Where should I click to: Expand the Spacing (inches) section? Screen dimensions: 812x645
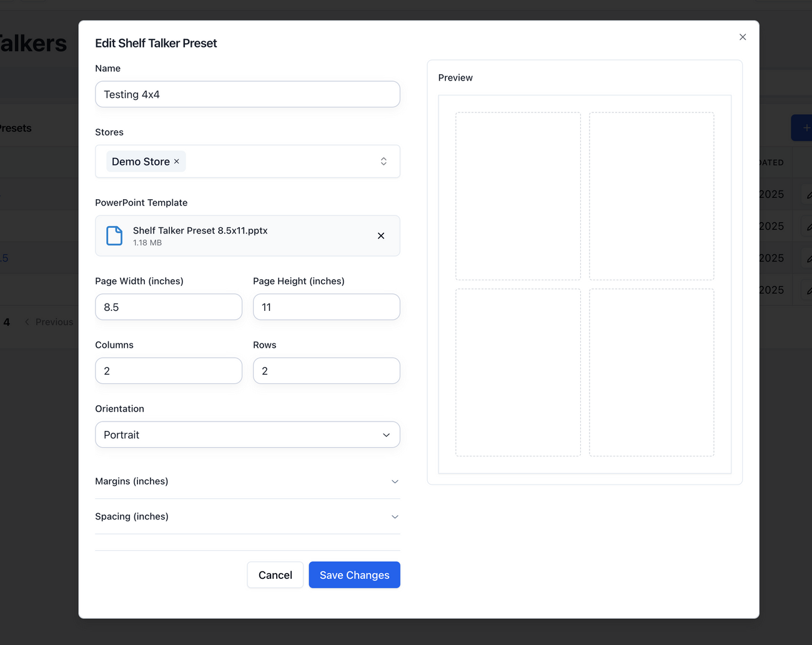pos(247,516)
